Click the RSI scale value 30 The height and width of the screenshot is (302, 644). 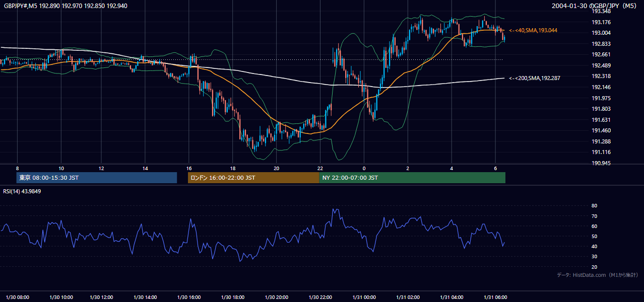point(595,257)
